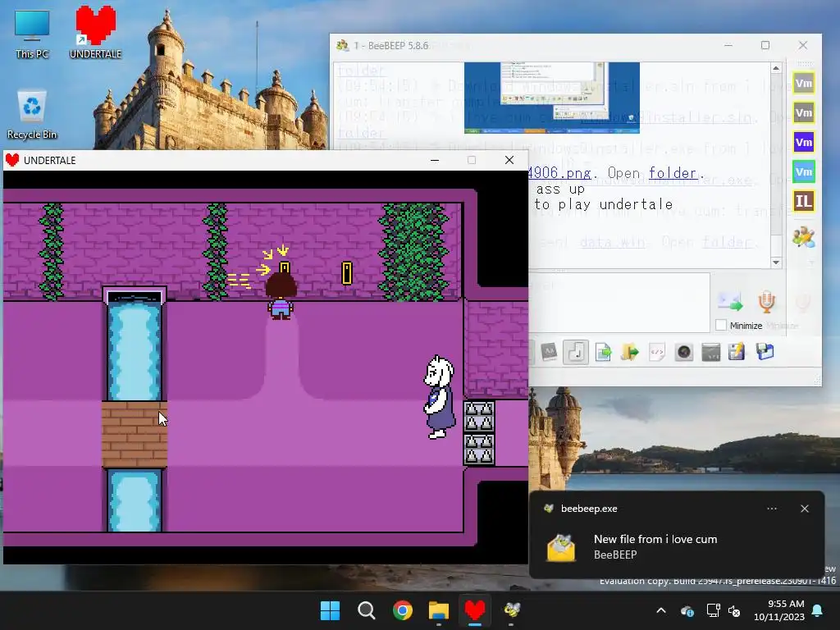Click the folder link after 4906.png
840x630 pixels.
tap(673, 173)
